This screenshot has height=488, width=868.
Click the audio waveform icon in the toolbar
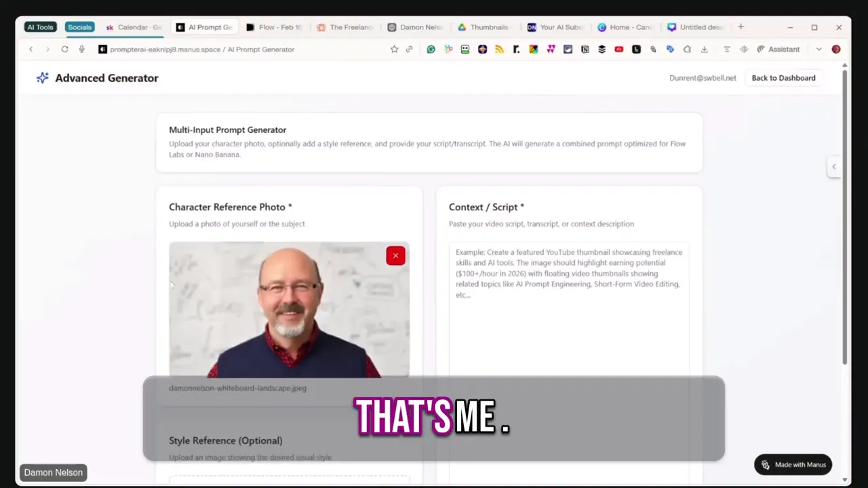point(744,49)
